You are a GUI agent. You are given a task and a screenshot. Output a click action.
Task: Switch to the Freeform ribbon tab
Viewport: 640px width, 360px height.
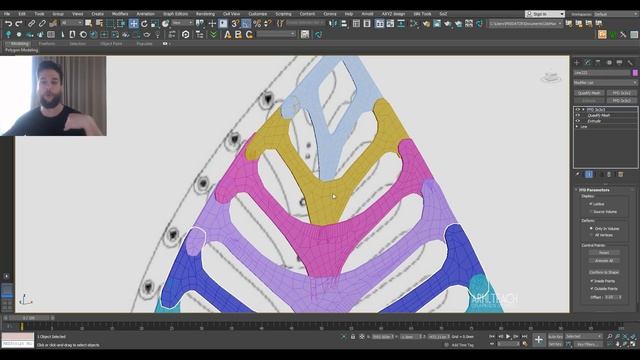47,44
